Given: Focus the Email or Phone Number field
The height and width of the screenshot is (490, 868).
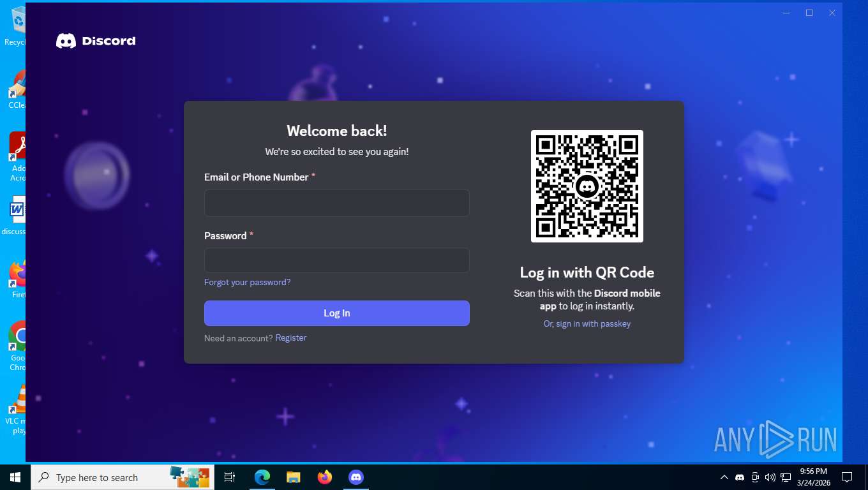Looking at the screenshot, I should coord(336,203).
